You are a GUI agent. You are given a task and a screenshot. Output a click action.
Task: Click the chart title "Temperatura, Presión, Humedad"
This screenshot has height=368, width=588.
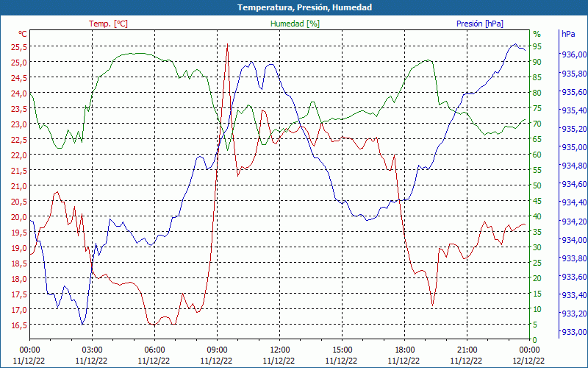pos(304,7)
